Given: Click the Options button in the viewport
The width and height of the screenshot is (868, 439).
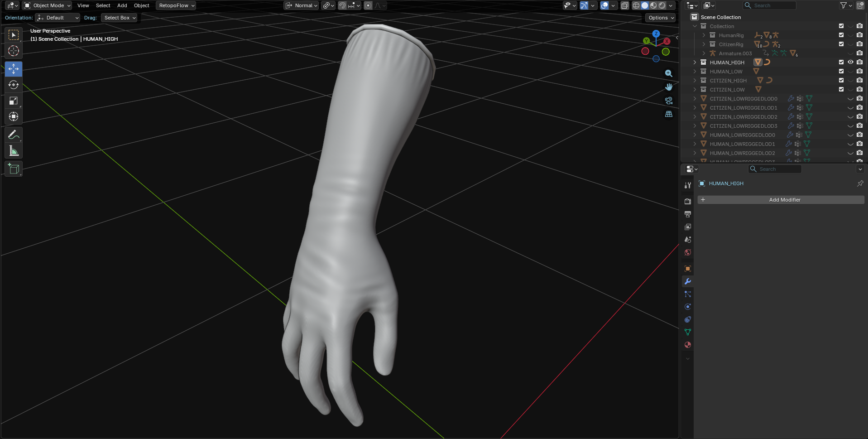Looking at the screenshot, I should click(x=661, y=18).
